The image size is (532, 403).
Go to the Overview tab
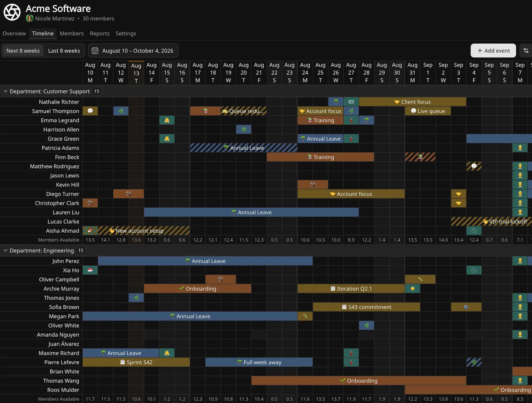tap(14, 33)
